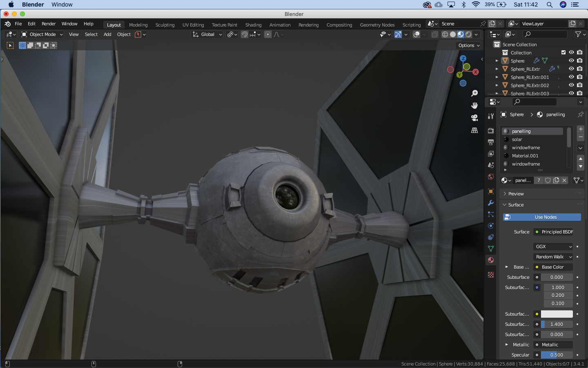588x368 pixels.
Task: Toggle viewport gizmos display
Action: (398, 34)
